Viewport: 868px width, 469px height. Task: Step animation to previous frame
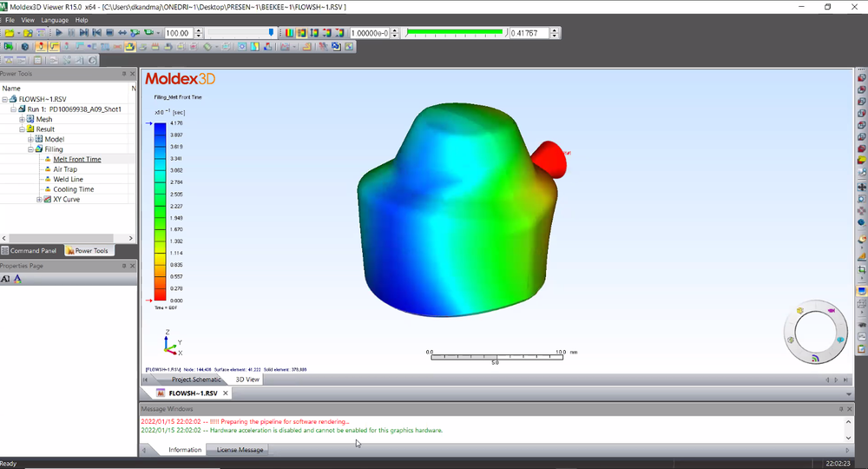tap(97, 33)
